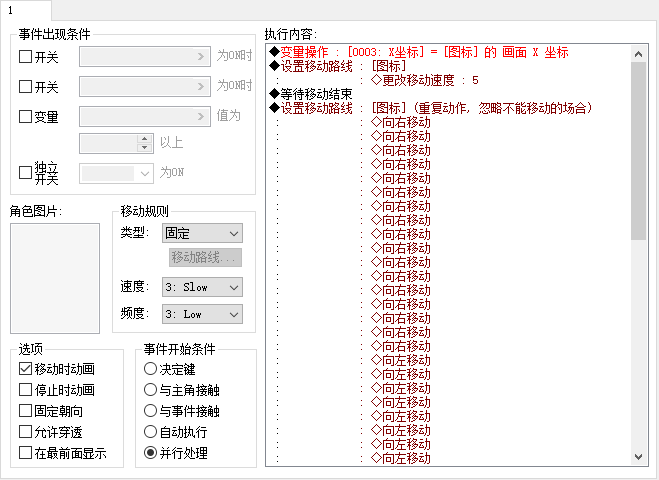Enable the 独立开关 condition checkbox

(26, 172)
